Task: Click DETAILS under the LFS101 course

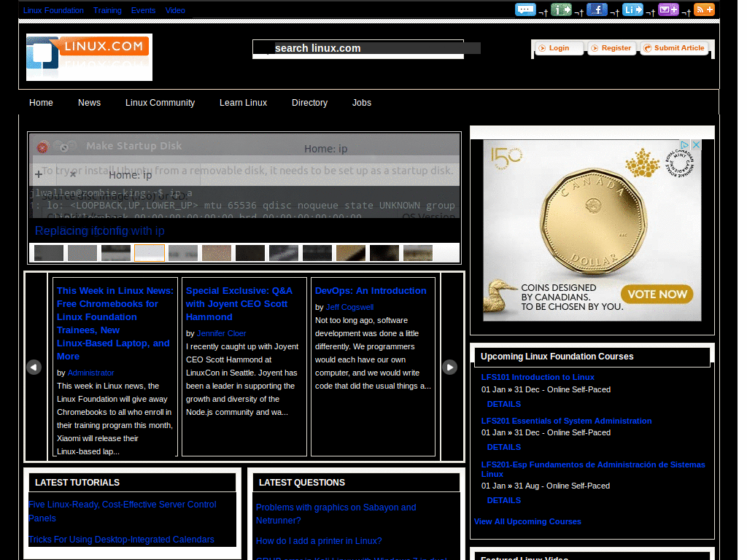Action: (x=504, y=404)
